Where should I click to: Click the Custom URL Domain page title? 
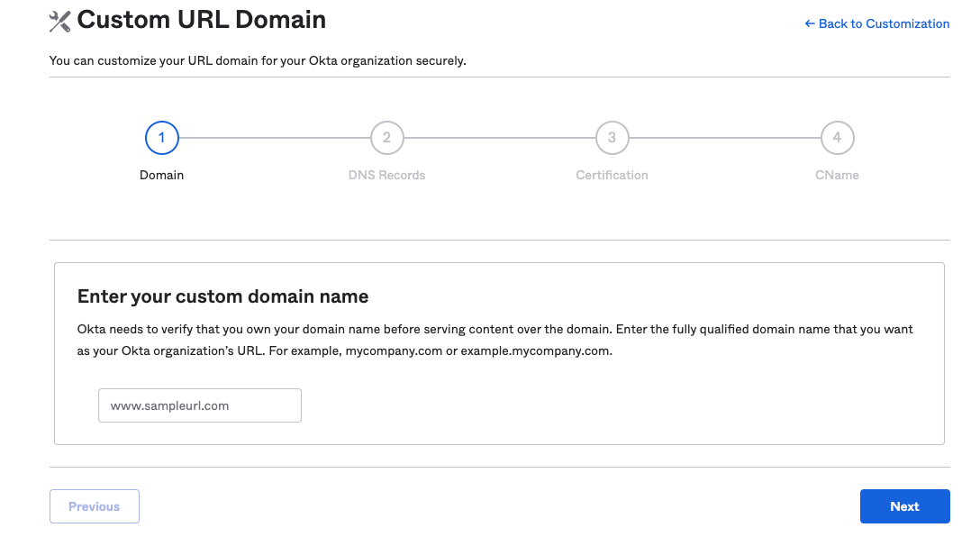click(x=201, y=20)
